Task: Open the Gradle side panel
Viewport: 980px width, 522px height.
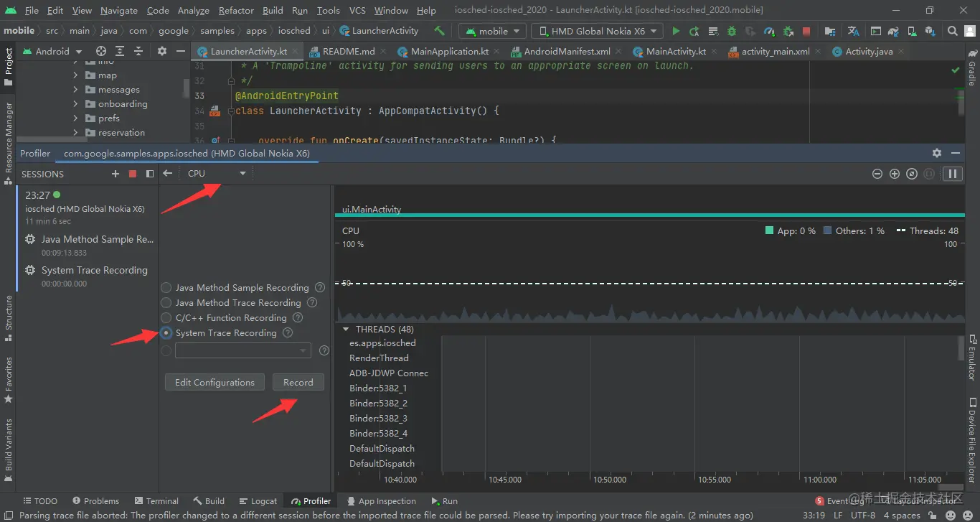Action: pyautogui.click(x=972, y=67)
